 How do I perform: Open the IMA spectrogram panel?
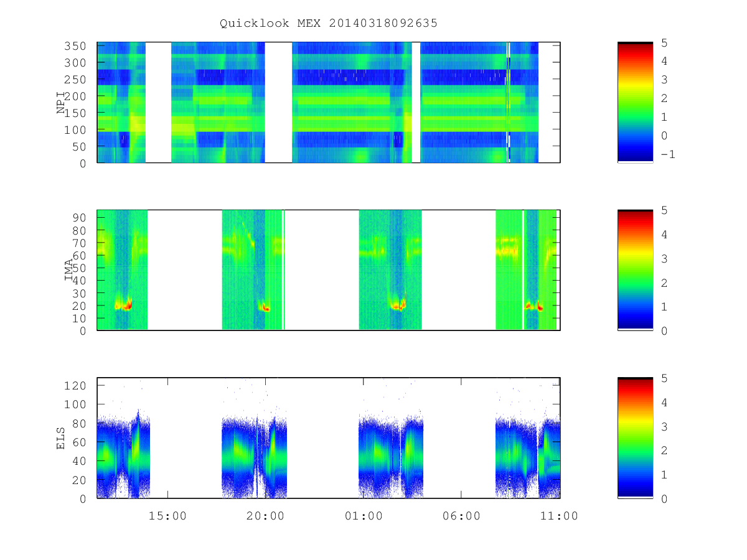pyautogui.click(x=329, y=270)
